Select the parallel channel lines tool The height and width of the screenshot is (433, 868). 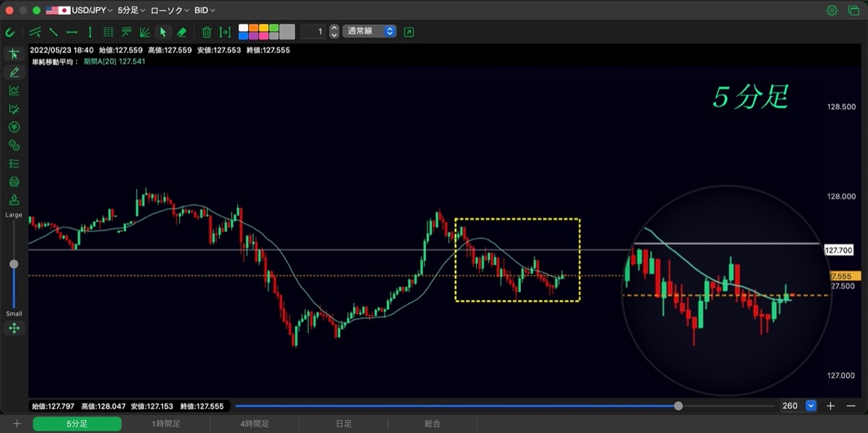point(35,32)
